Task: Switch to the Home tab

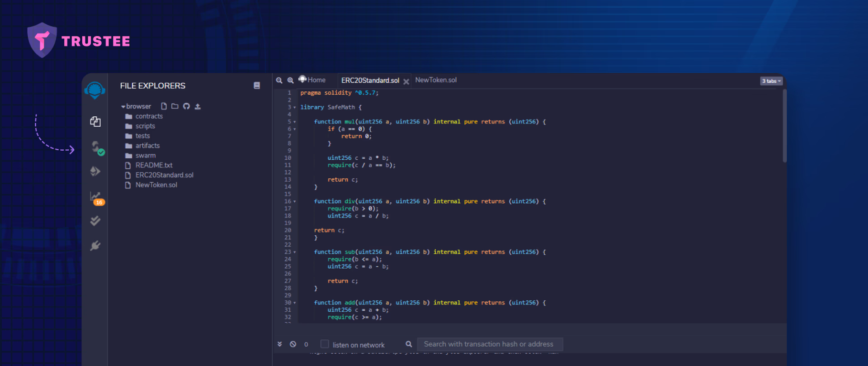Action: coord(312,80)
